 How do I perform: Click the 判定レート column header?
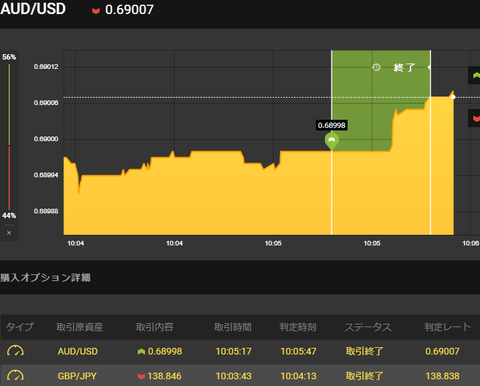(447, 327)
